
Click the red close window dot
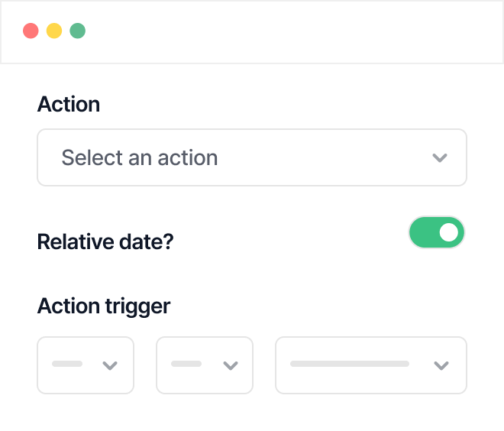(x=31, y=31)
